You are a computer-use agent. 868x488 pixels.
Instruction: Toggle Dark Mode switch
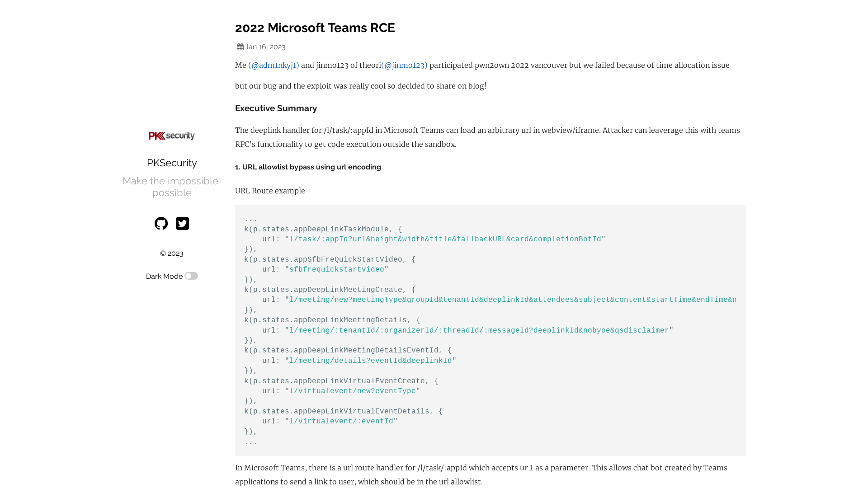pos(191,276)
